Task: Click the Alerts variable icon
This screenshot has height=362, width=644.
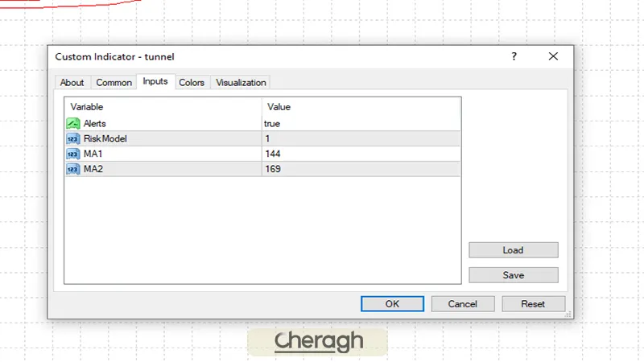Action: click(72, 124)
